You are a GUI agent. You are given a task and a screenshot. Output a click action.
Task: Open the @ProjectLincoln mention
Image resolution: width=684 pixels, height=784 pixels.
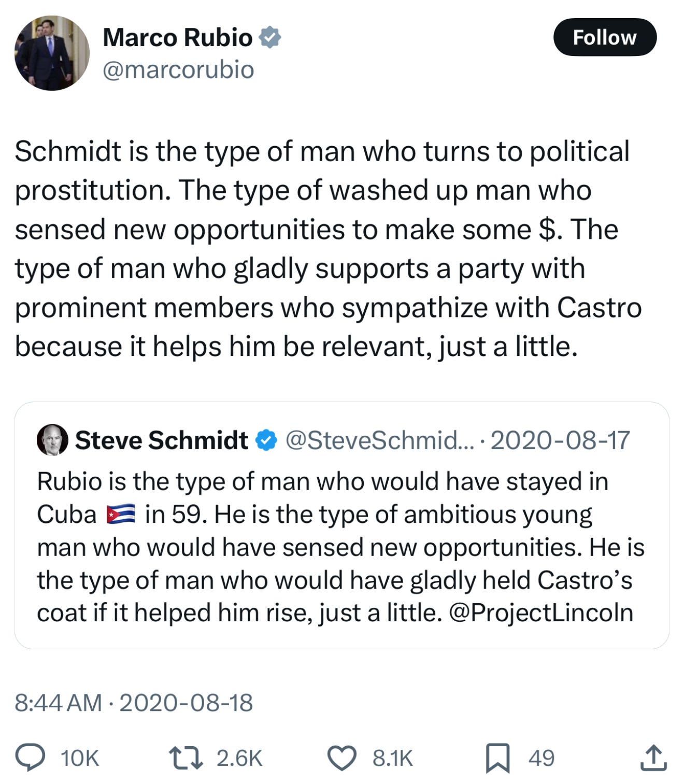click(x=541, y=612)
